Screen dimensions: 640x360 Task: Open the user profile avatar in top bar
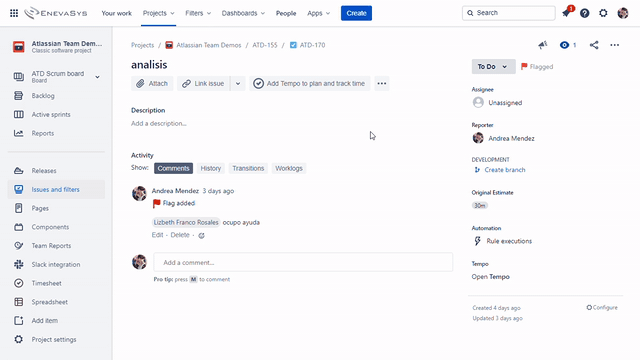(x=623, y=13)
